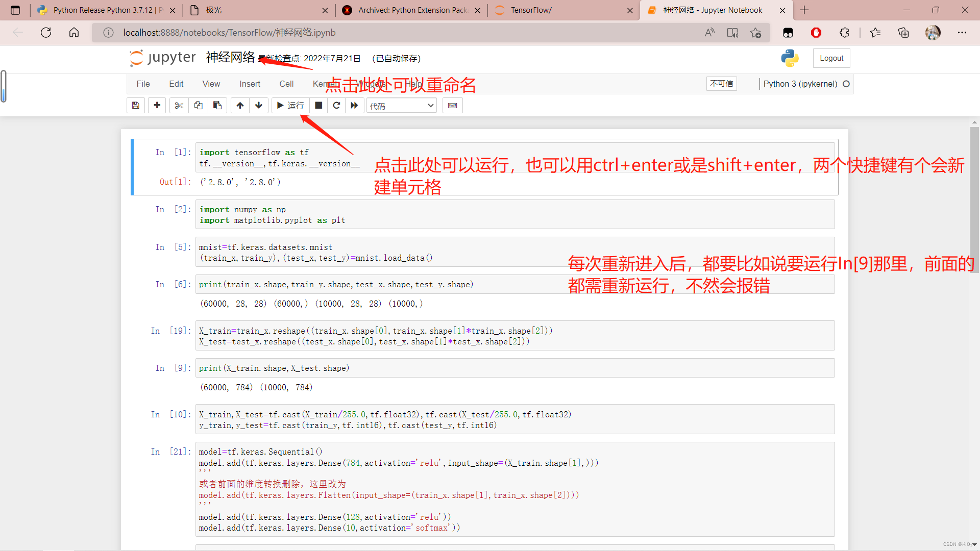Save notebook with the floppy disk icon

point(136,106)
